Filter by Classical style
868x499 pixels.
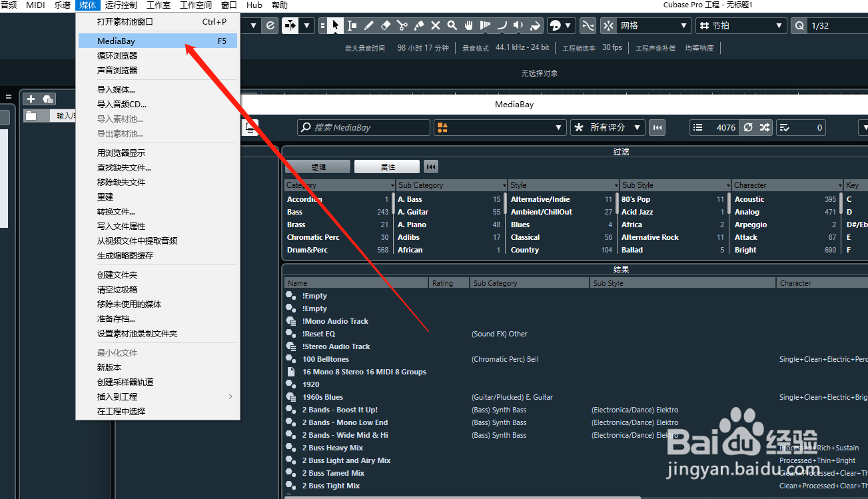pos(562,237)
